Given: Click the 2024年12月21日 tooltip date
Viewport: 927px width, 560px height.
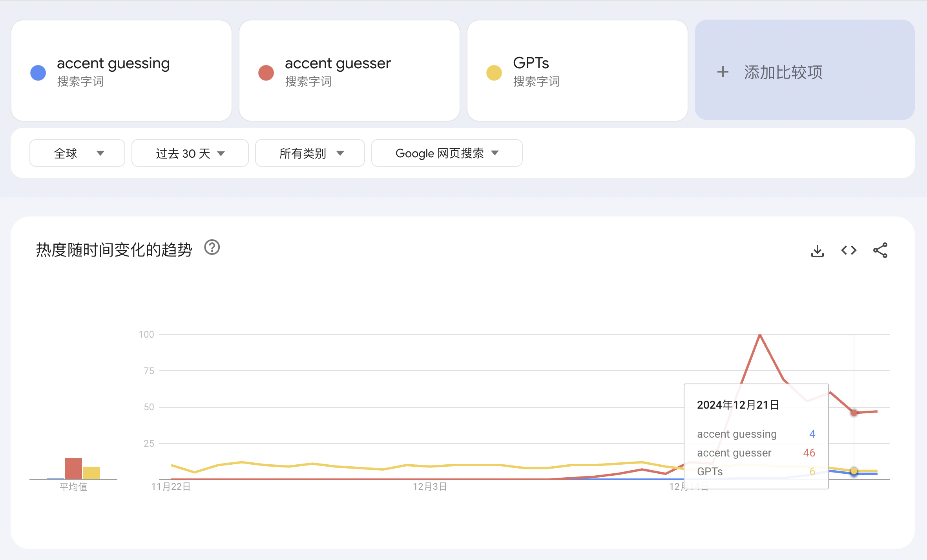Looking at the screenshot, I should (x=738, y=405).
